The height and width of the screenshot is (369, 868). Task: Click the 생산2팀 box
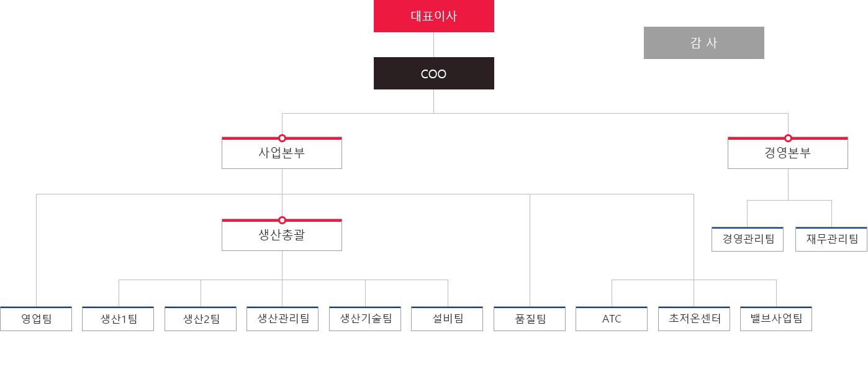[201, 319]
